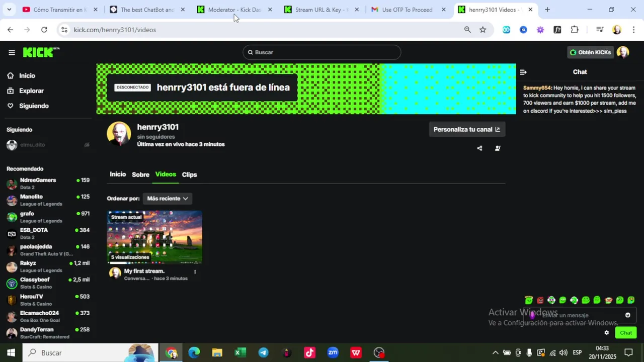Open File Explorer from the taskbar
This screenshot has width=644, height=362.
point(217,352)
